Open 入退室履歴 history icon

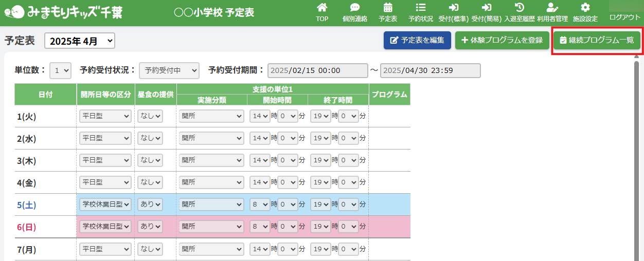click(520, 8)
